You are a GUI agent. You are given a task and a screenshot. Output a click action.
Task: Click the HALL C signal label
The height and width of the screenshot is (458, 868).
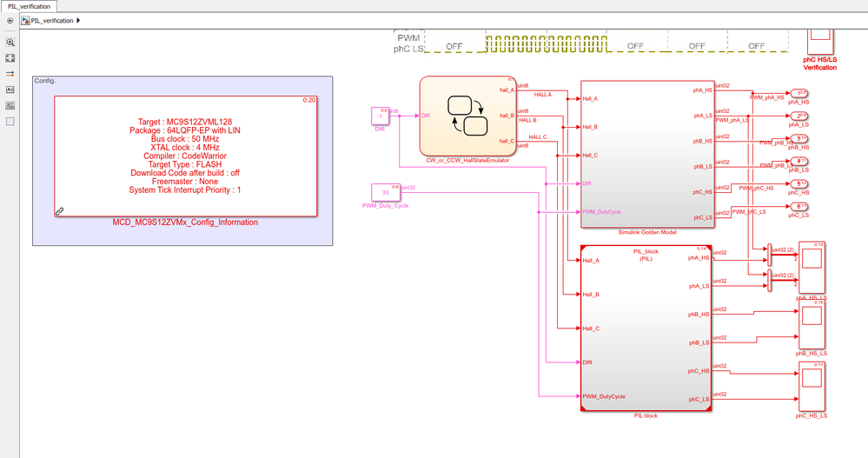538,136
